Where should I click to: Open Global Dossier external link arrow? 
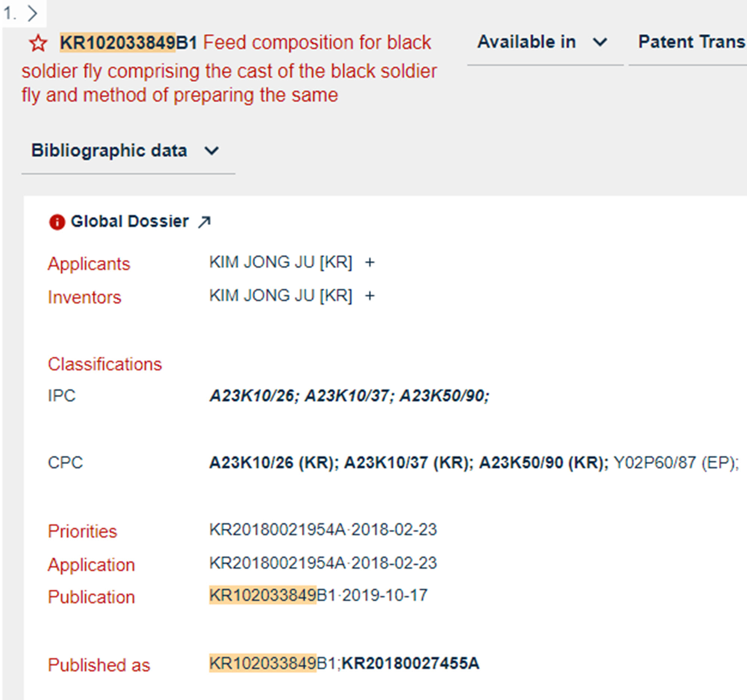(204, 222)
